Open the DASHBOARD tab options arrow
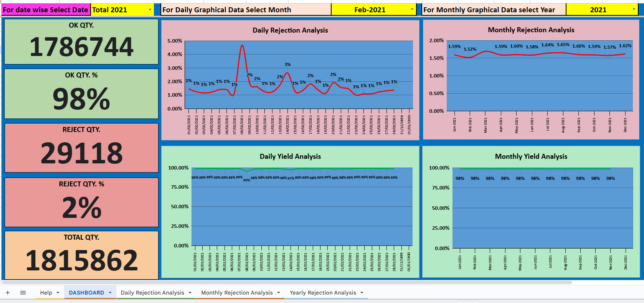 click(x=110, y=293)
